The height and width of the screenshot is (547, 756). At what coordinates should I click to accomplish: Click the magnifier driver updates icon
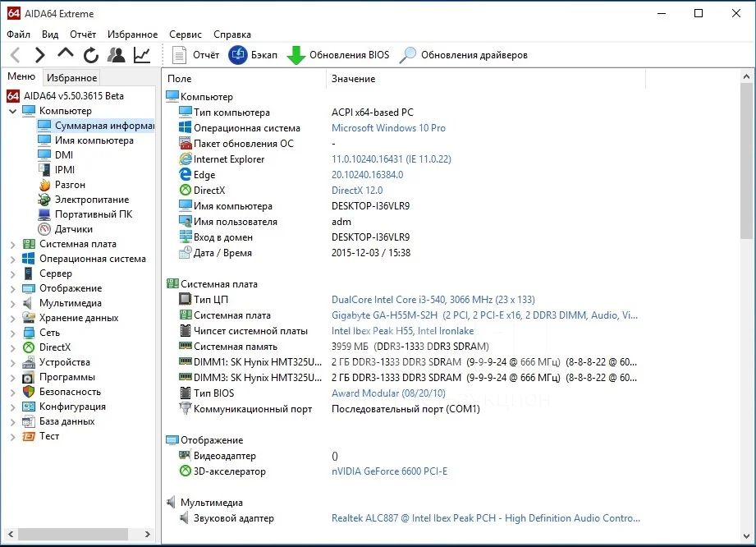tap(407, 55)
